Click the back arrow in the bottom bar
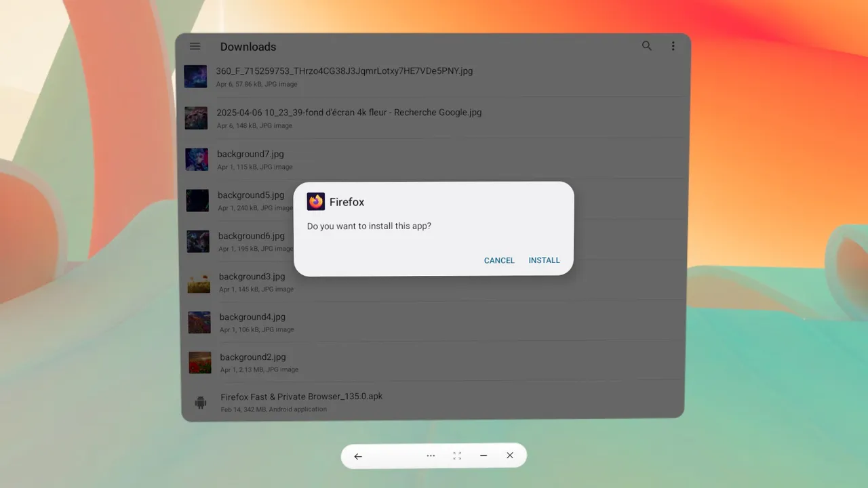The image size is (868, 488). pyautogui.click(x=358, y=455)
